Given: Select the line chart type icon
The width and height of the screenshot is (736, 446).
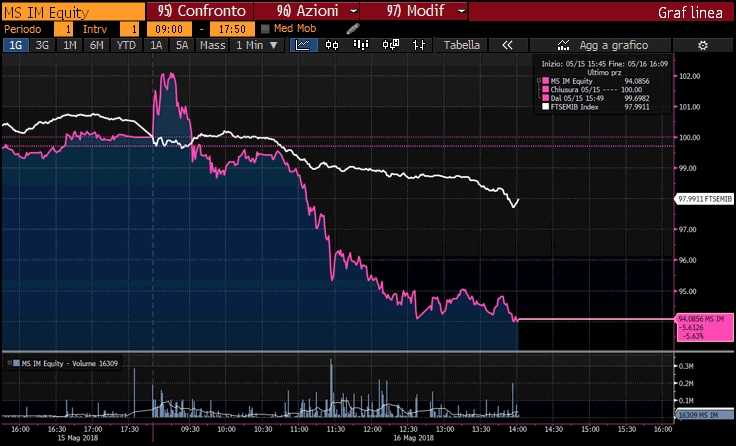Looking at the screenshot, I should pos(303,45).
